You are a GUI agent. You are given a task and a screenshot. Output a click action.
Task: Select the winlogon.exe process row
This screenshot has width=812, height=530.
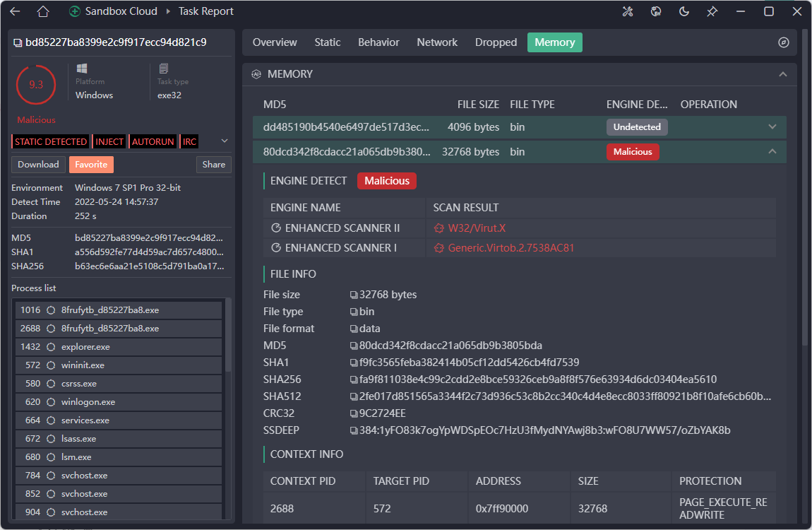click(119, 402)
